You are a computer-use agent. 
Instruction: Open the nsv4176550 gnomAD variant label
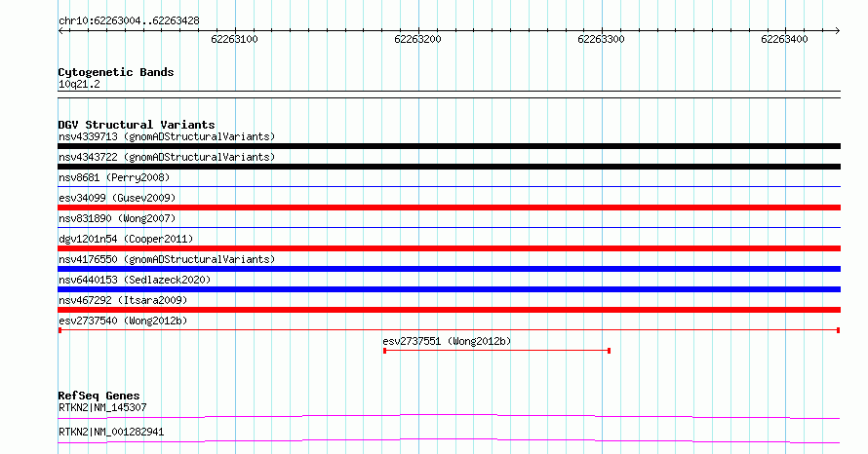[167, 259]
